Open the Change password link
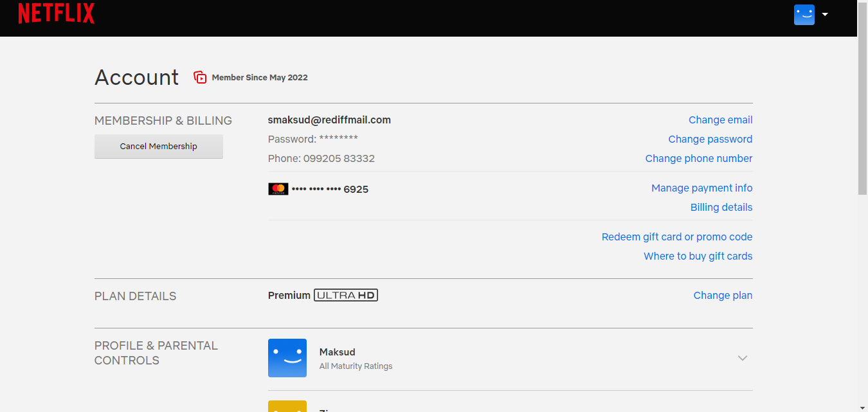This screenshot has width=868, height=412. (x=710, y=139)
